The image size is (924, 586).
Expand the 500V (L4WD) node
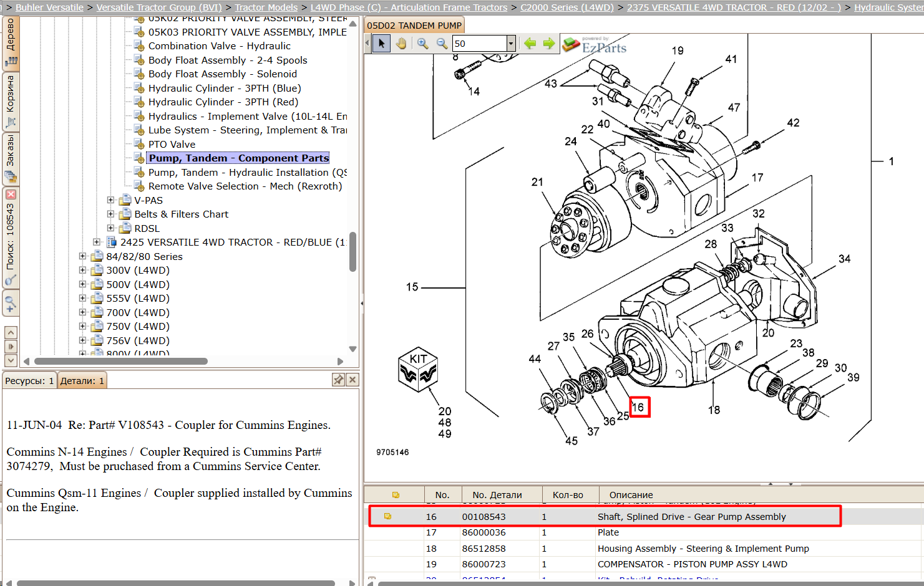82,284
